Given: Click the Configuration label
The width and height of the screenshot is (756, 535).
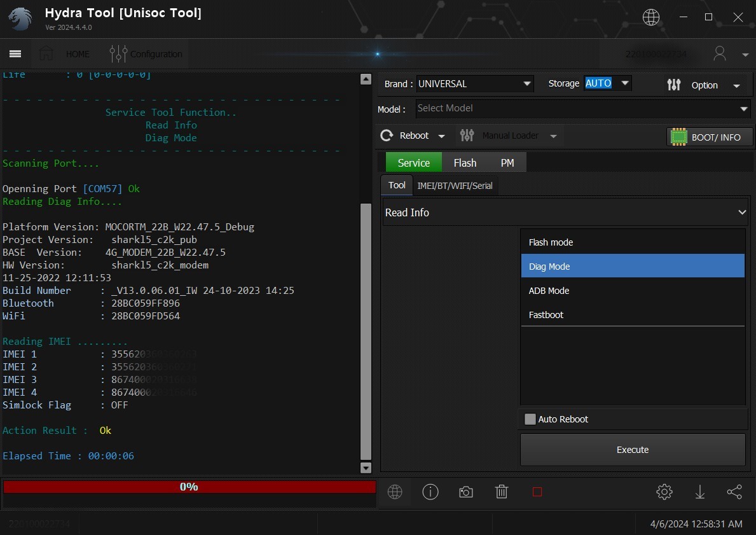Looking at the screenshot, I should [x=156, y=54].
